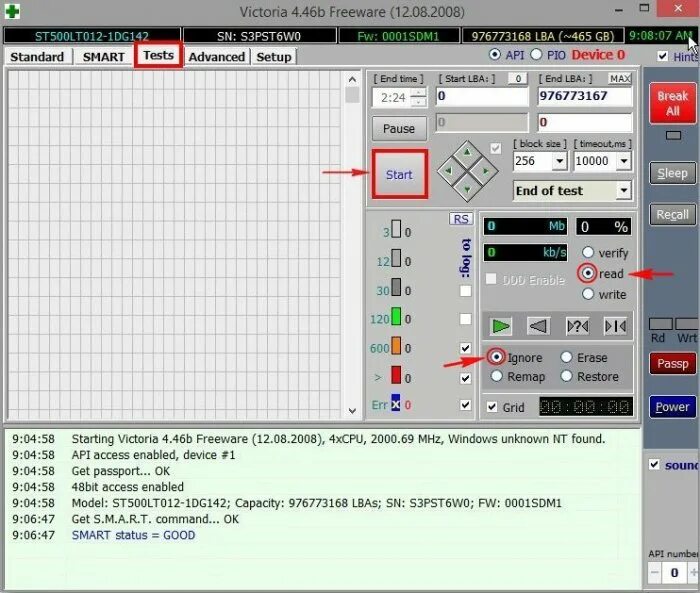Click the Sleep button
The width and height of the screenshot is (700, 593).
click(x=672, y=173)
